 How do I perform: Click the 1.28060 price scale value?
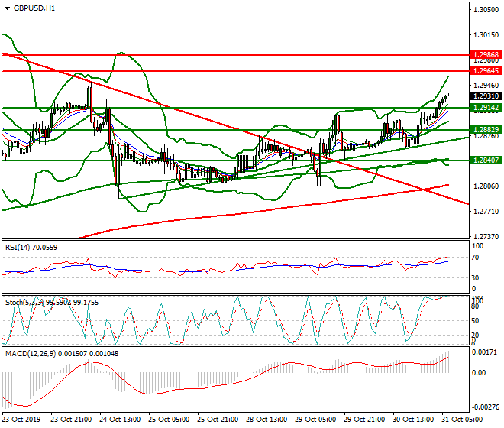486,186
